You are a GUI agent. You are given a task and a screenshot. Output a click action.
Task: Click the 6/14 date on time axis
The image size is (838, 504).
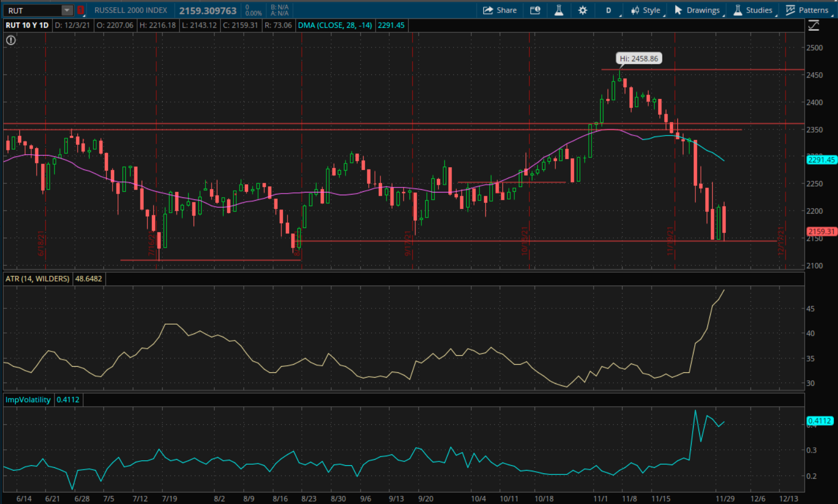(24, 499)
